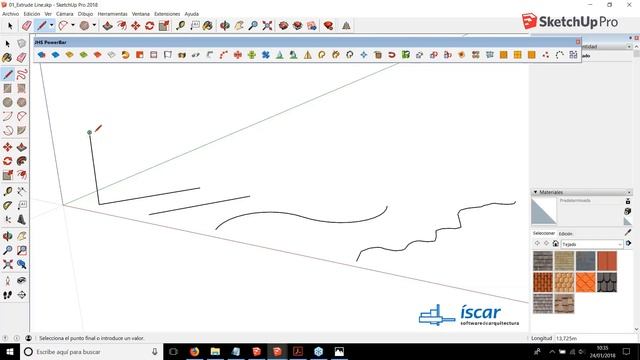Pick the Zoom magnifier in top toolbar

coord(253,26)
